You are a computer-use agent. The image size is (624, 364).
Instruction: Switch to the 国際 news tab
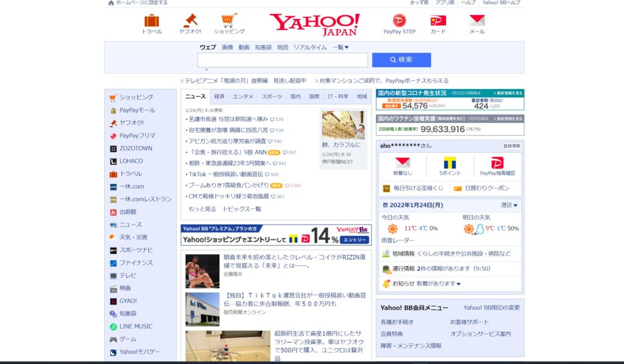pyautogui.click(x=314, y=97)
